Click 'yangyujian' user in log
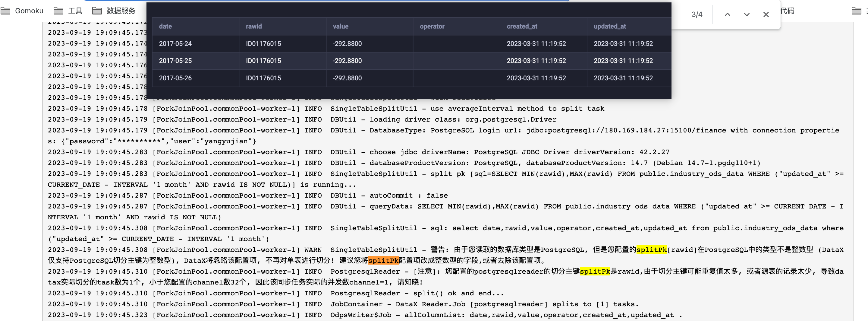Viewport: 868px width, 321px height. click(228, 141)
